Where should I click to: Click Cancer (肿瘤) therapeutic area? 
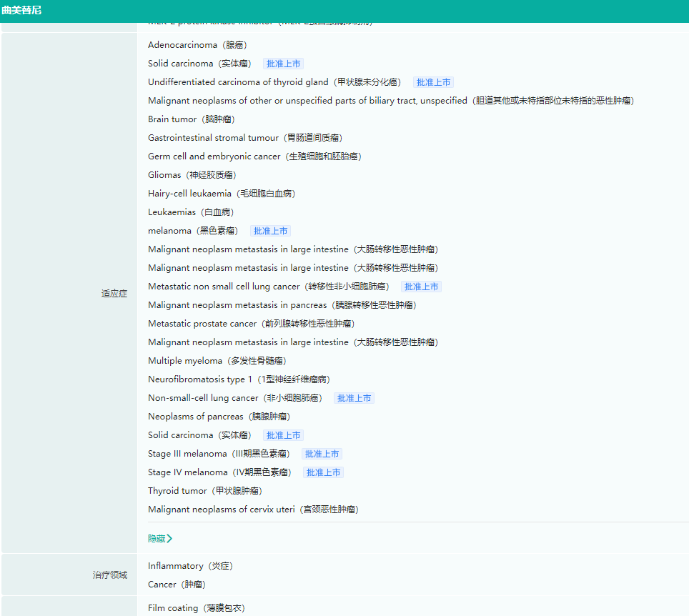[177, 585]
